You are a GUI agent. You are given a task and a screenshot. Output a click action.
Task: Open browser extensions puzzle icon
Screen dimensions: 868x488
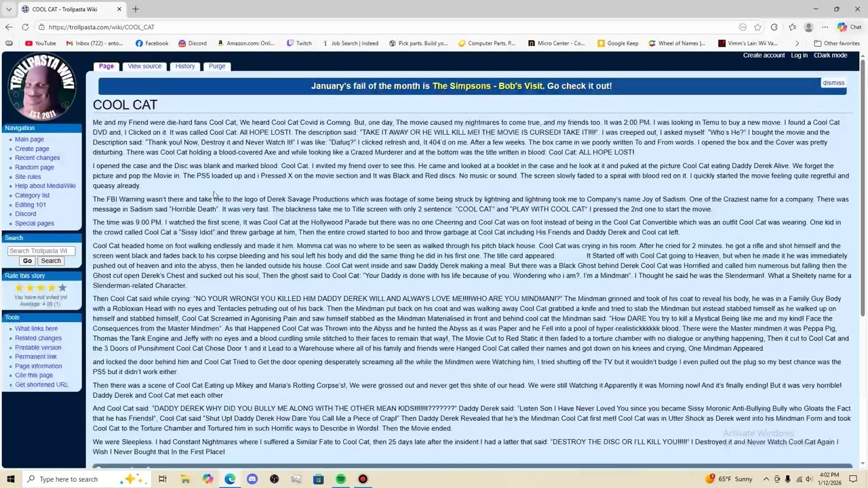pos(774,27)
